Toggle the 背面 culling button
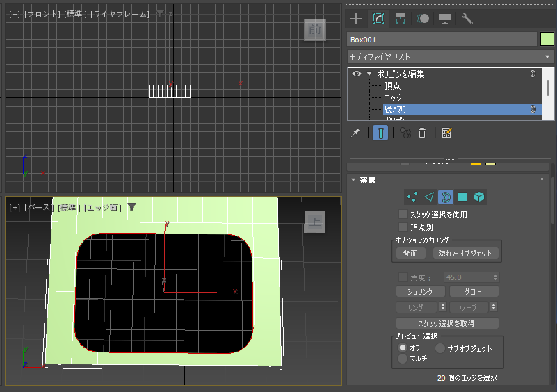557x392 pixels. pyautogui.click(x=410, y=253)
